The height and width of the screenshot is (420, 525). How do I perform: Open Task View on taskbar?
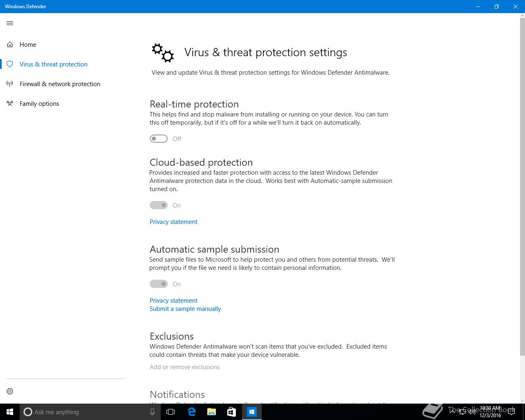(171, 412)
